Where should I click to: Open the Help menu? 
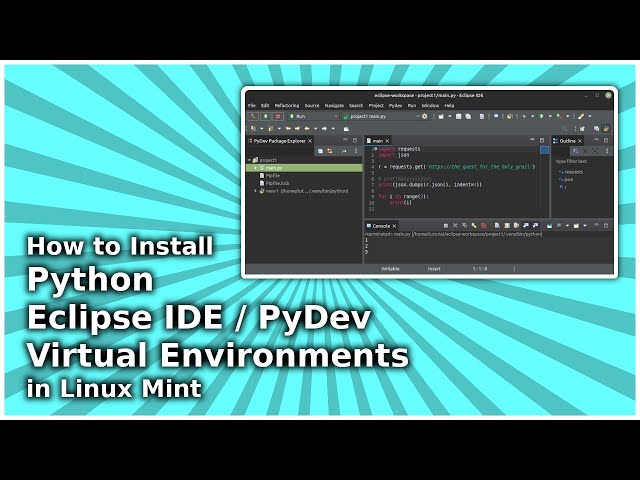click(x=449, y=106)
